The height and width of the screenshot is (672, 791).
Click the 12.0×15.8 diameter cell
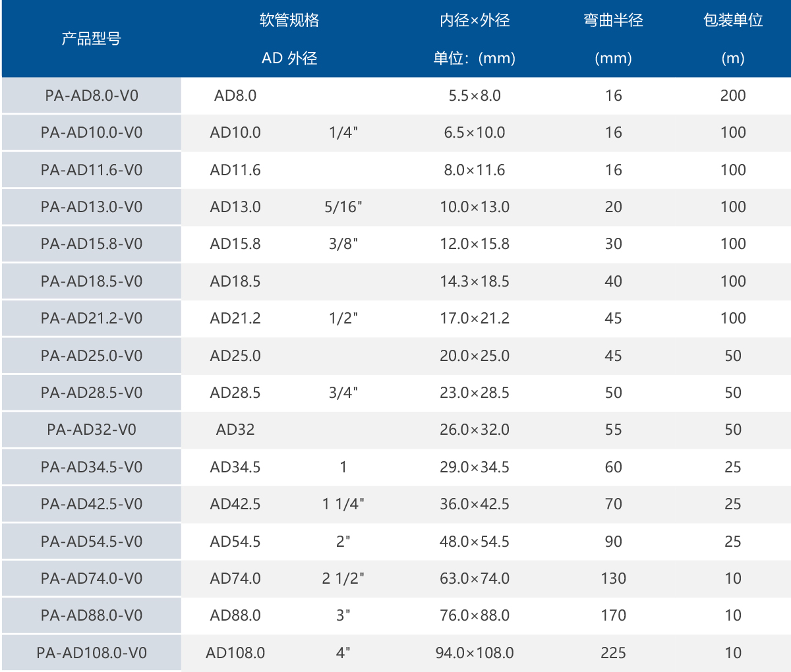pyautogui.click(x=475, y=244)
